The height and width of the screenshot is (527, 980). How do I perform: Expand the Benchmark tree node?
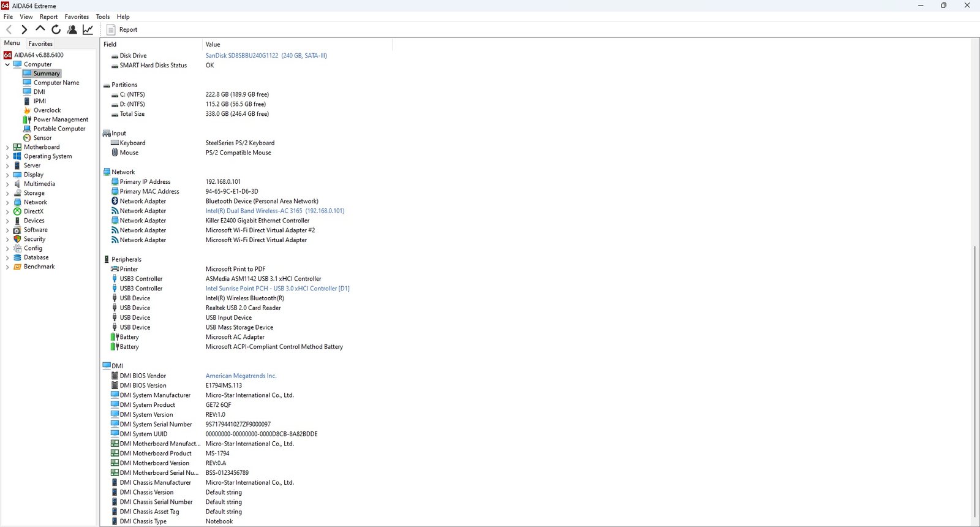7,267
